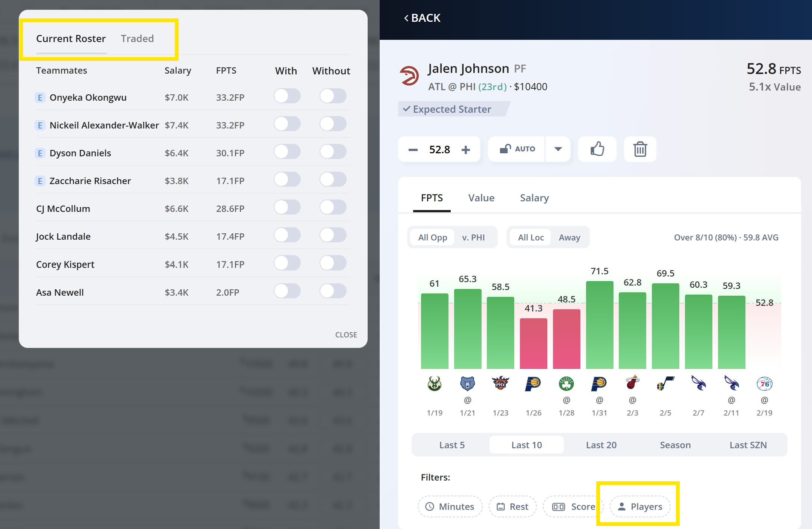The width and height of the screenshot is (812, 529).
Task: Open the Rest filter
Action: (x=512, y=506)
